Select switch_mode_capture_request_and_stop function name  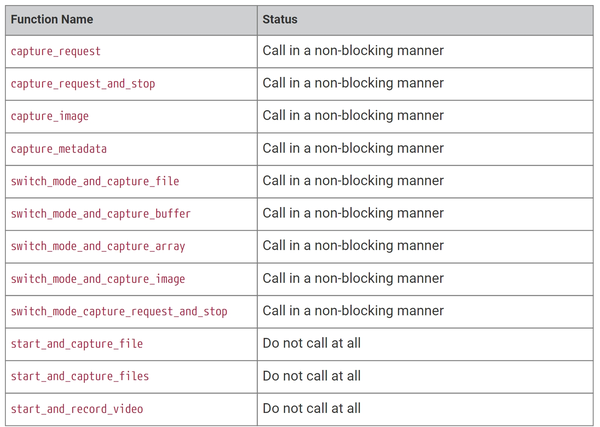coord(119,311)
